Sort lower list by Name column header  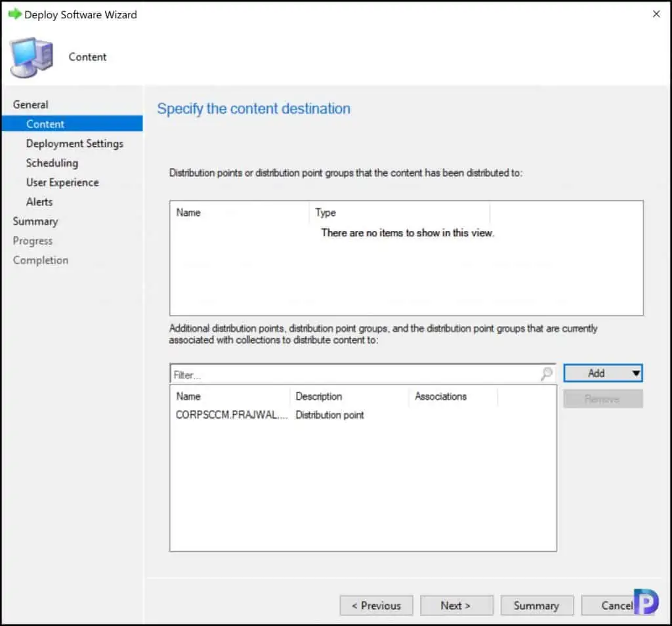(230, 396)
